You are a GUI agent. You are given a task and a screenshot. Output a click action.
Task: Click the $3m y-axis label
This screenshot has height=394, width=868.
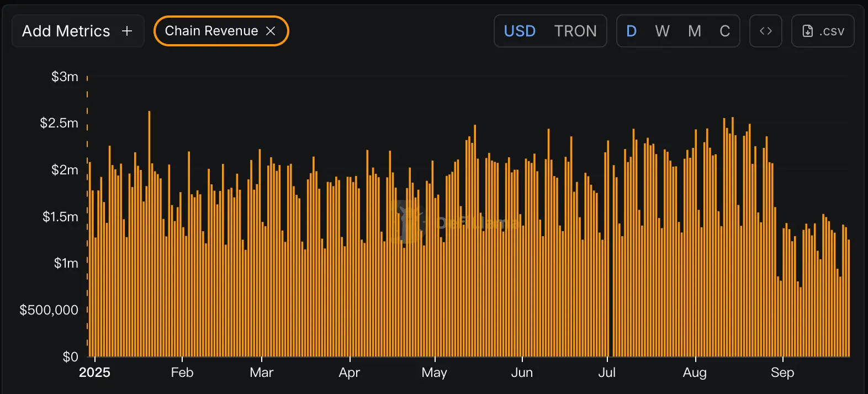click(x=65, y=77)
